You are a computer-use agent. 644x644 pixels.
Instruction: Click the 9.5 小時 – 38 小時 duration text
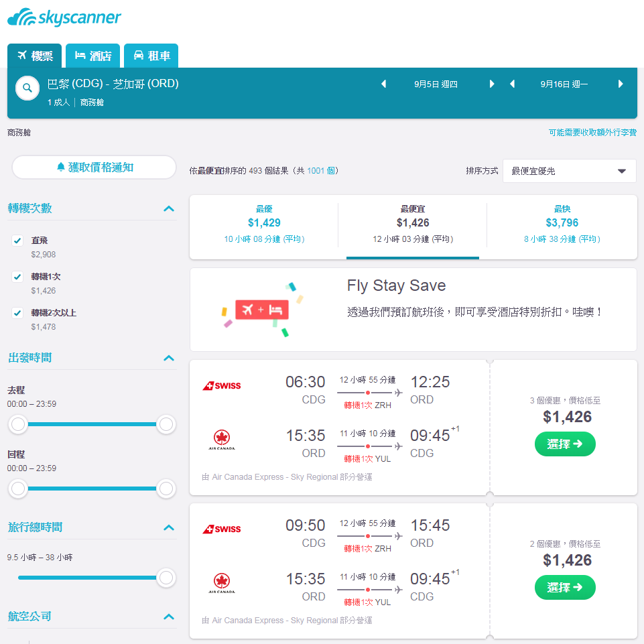point(40,558)
